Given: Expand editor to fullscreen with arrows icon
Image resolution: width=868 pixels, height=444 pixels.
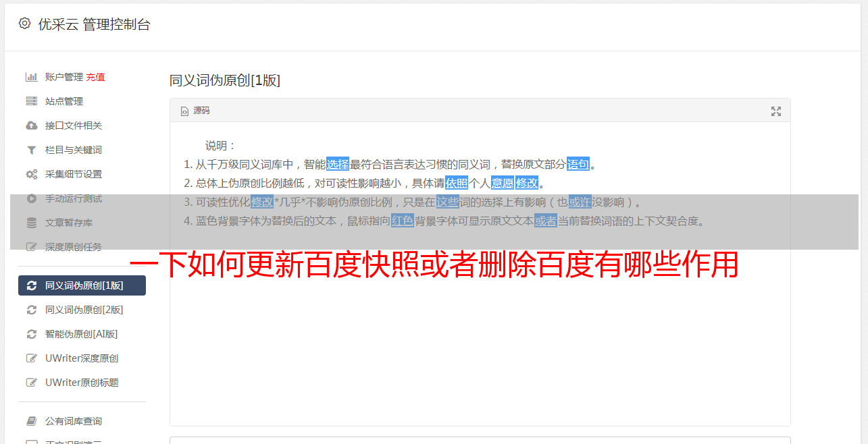Looking at the screenshot, I should click(x=776, y=111).
